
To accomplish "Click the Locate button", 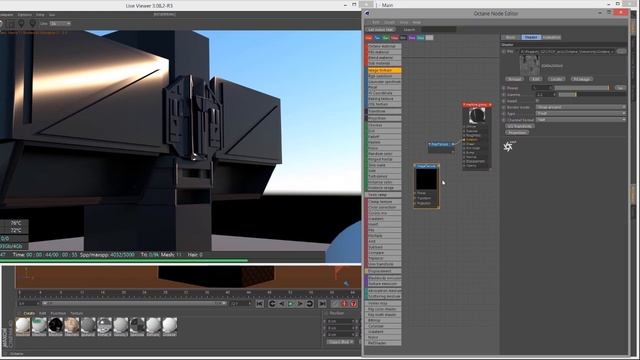I will point(556,79).
